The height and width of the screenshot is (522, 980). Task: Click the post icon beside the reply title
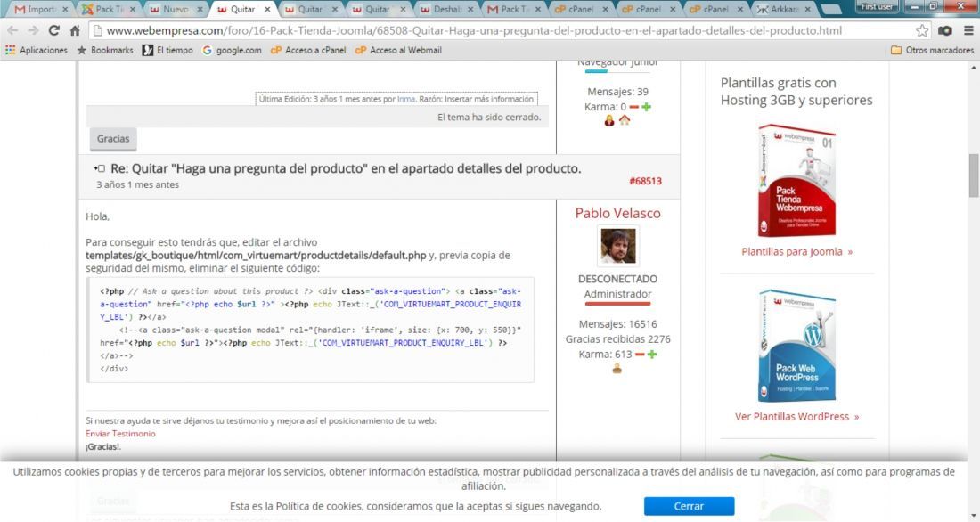[x=100, y=168]
